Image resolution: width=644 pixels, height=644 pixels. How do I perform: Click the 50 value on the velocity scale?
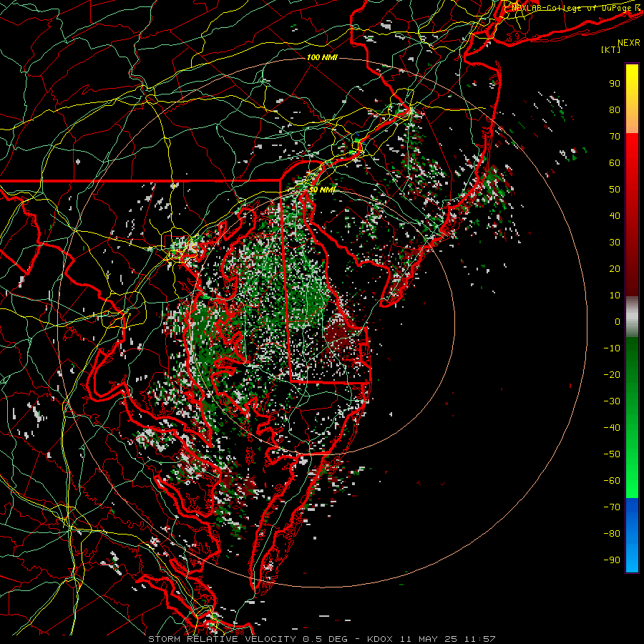[615, 190]
